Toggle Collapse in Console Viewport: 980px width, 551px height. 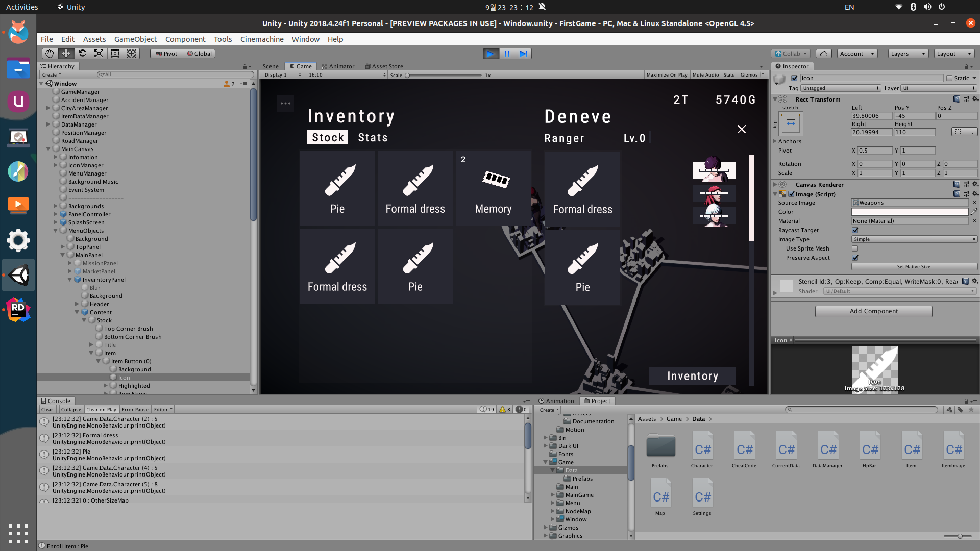(x=71, y=409)
